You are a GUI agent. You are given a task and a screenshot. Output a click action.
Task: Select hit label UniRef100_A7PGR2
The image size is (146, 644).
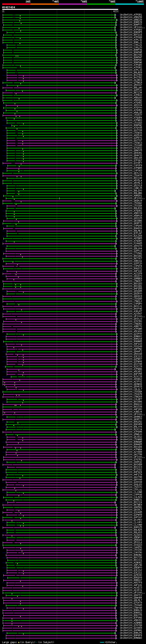click(x=131, y=67)
